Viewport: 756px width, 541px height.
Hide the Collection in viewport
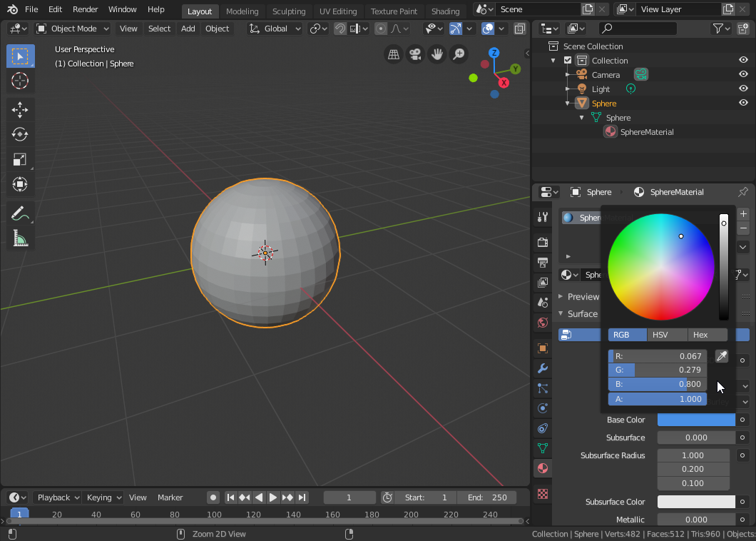coord(743,61)
